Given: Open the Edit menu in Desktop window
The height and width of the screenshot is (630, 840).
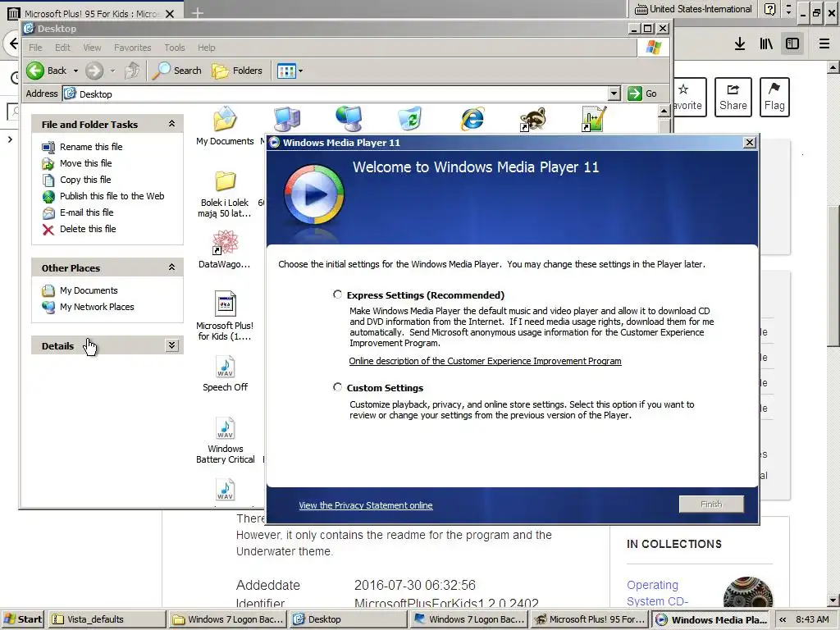Looking at the screenshot, I should pos(62,48).
